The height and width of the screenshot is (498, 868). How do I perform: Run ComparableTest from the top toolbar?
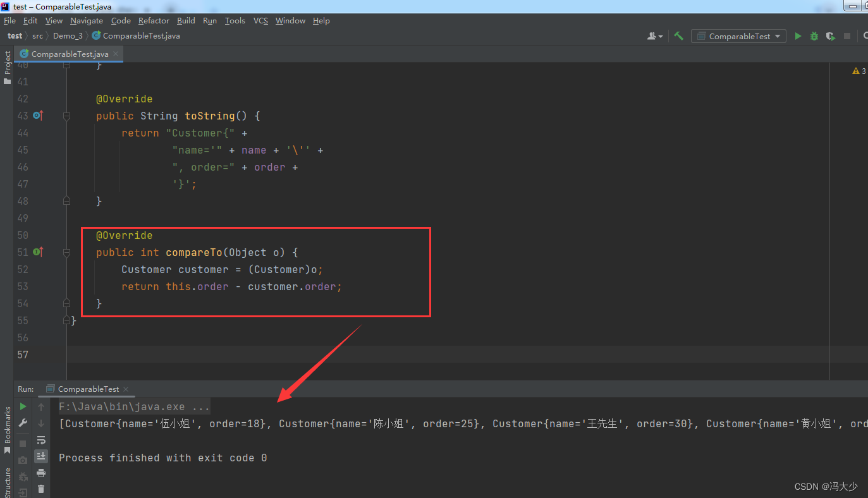point(798,36)
